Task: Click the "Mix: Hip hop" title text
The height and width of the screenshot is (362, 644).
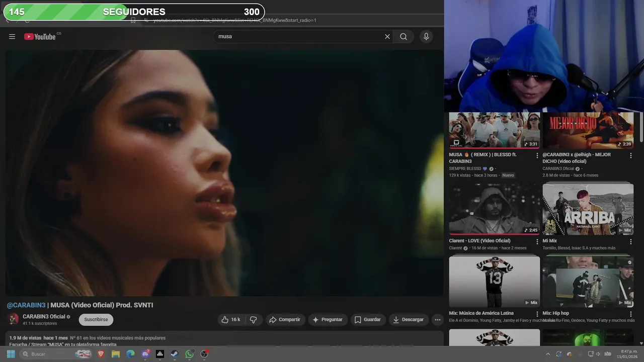Action: (555, 313)
